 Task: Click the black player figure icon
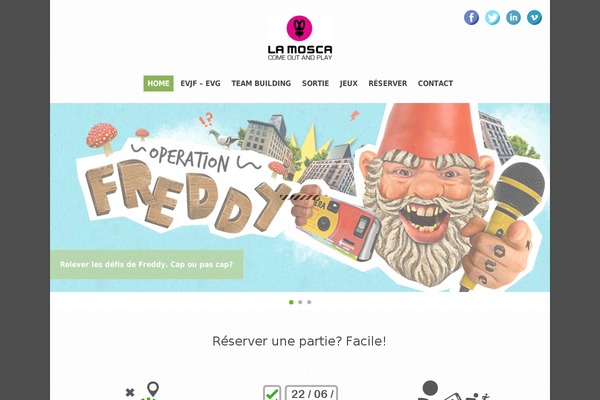tap(430, 390)
